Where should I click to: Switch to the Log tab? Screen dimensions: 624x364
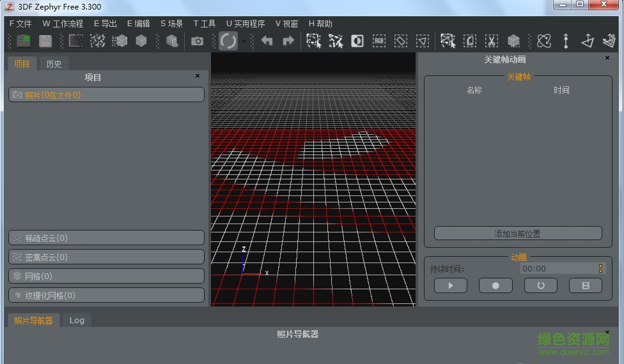77,320
